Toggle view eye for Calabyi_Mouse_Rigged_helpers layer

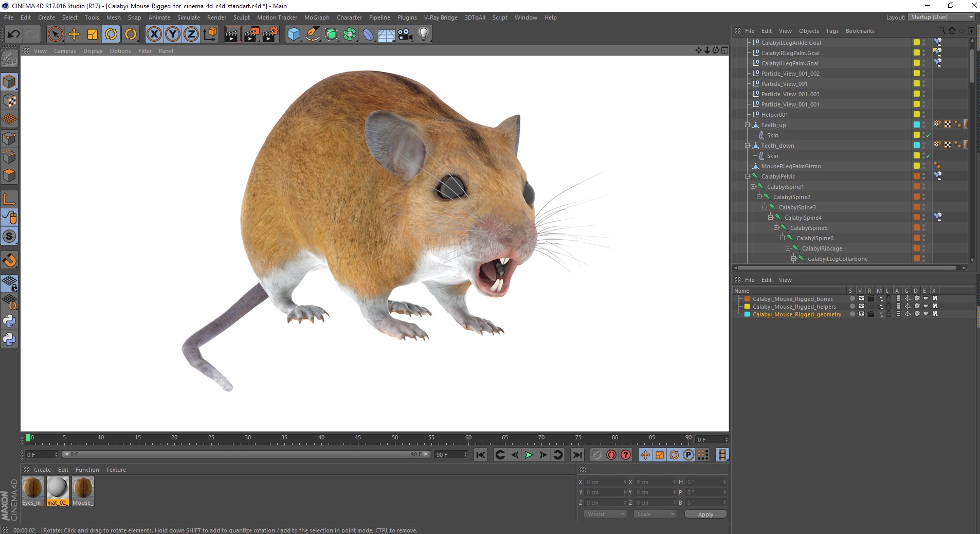(861, 306)
